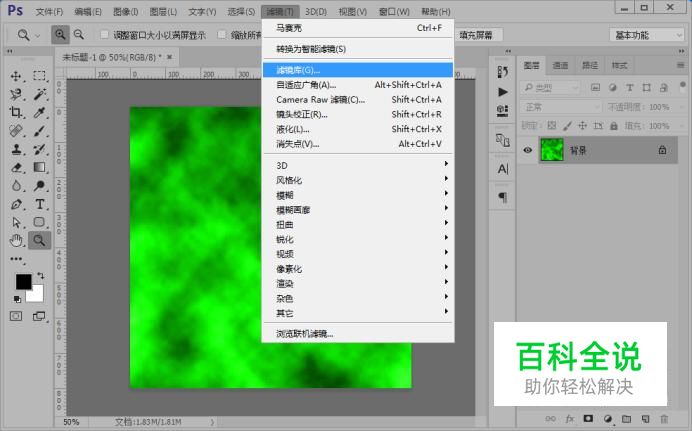This screenshot has height=431, width=692.
Task: Open the 图层(L) menu
Action: coord(163,12)
